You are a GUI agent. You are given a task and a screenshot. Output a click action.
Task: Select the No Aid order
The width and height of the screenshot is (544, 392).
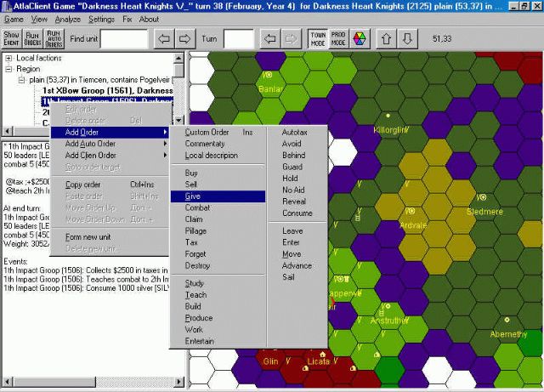pyautogui.click(x=297, y=190)
